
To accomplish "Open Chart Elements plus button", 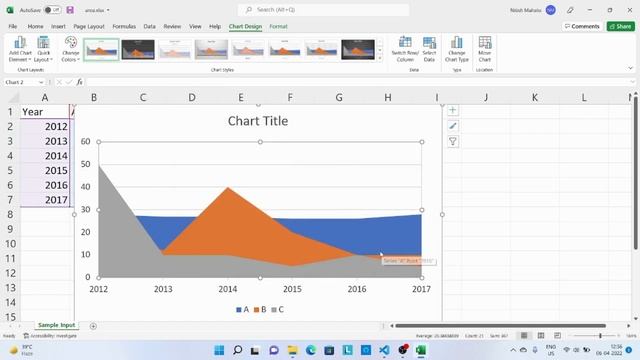I will 453,110.
